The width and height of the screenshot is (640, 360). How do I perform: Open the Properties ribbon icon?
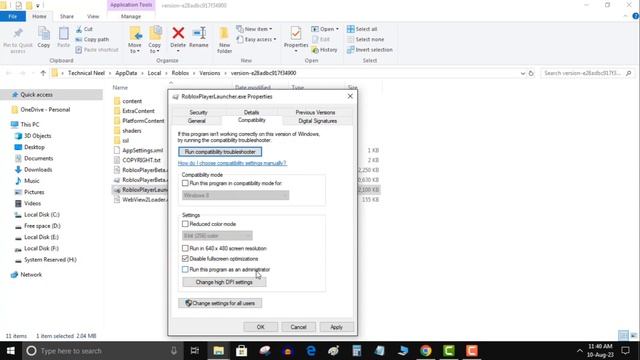[296, 33]
